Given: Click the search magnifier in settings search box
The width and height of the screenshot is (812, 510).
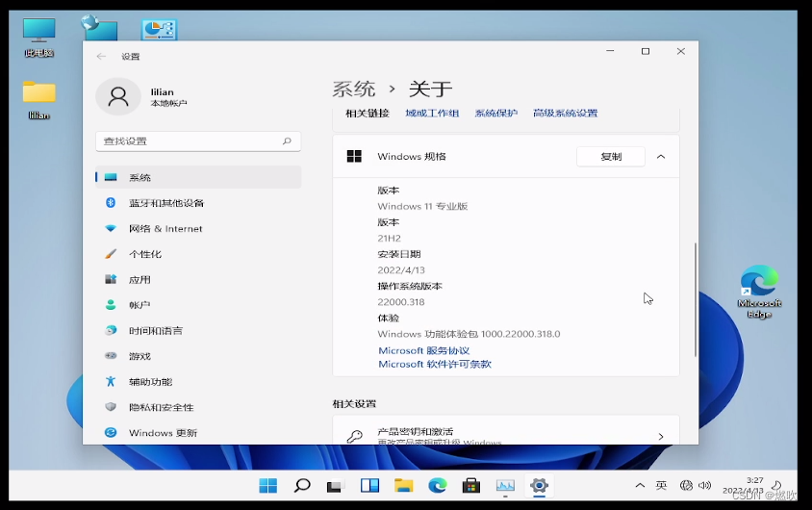Looking at the screenshot, I should point(287,140).
